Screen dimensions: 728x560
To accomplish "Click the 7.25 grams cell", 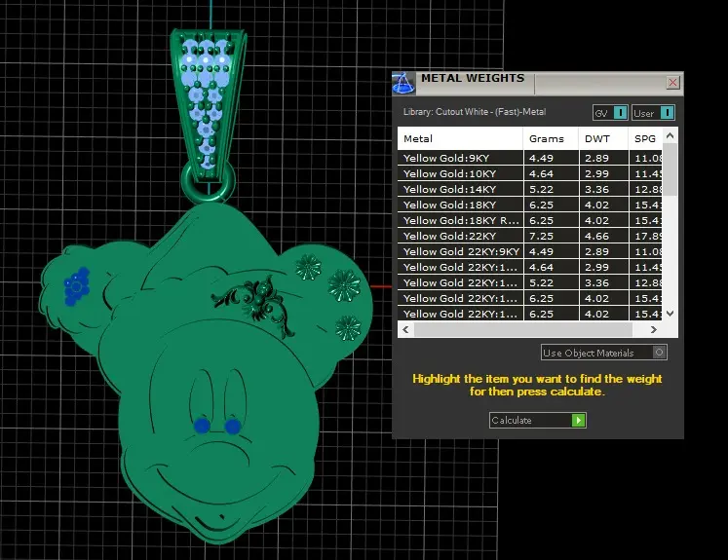I will (551, 236).
